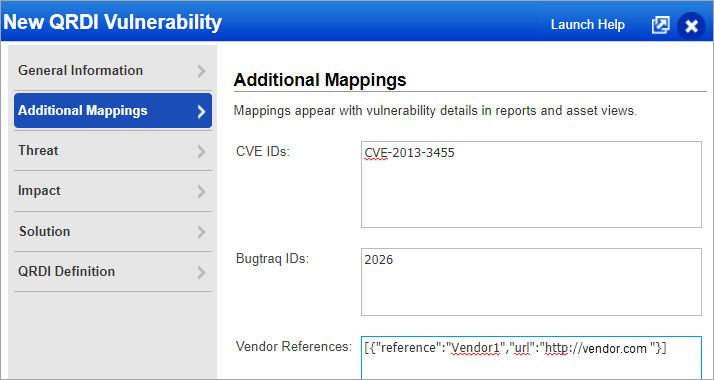Select the Additional Mappings section
714x380 pixels.
(x=112, y=111)
